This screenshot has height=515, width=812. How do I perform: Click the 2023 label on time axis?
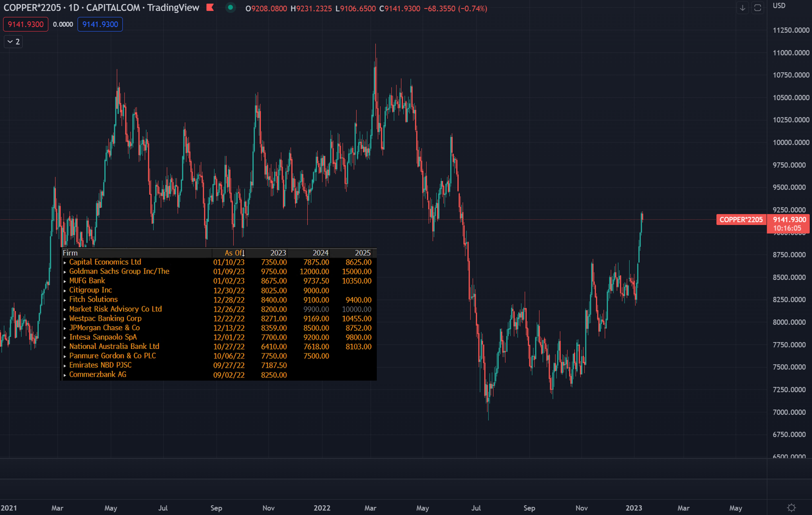click(634, 508)
